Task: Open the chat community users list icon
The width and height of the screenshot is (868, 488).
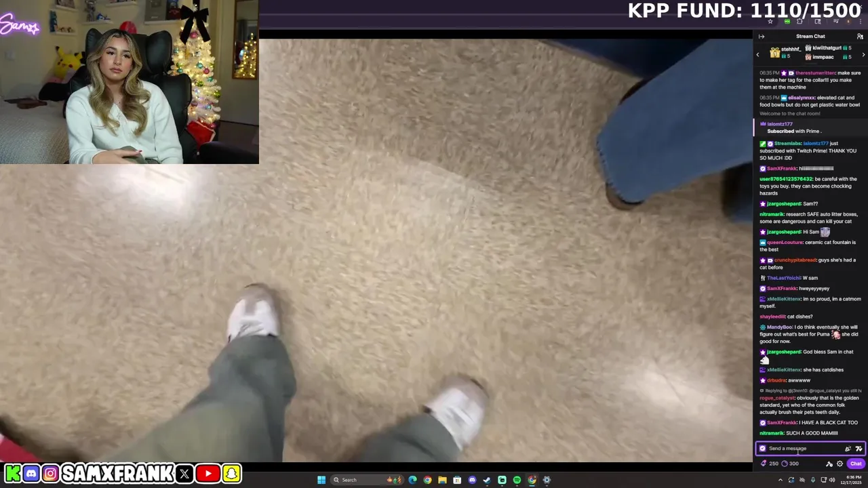Action: 860,37
